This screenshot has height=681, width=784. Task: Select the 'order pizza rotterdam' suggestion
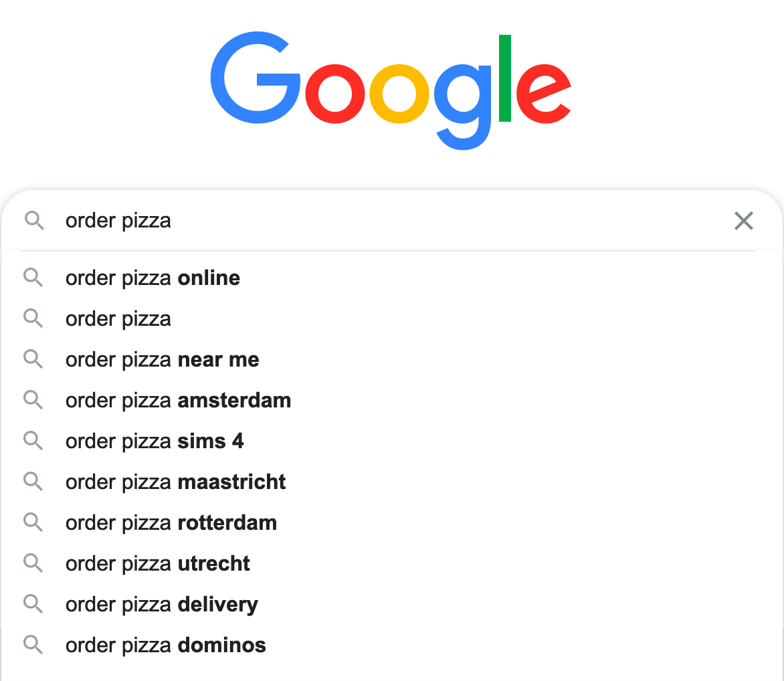[171, 522]
